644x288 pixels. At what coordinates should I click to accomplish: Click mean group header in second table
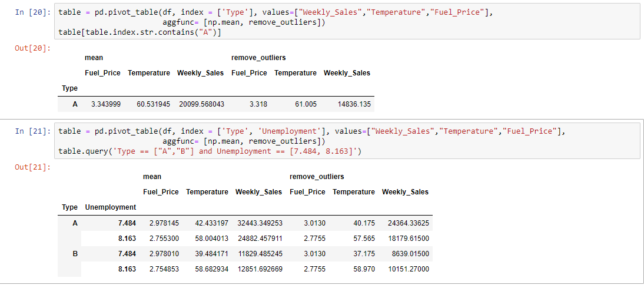pyautogui.click(x=152, y=177)
